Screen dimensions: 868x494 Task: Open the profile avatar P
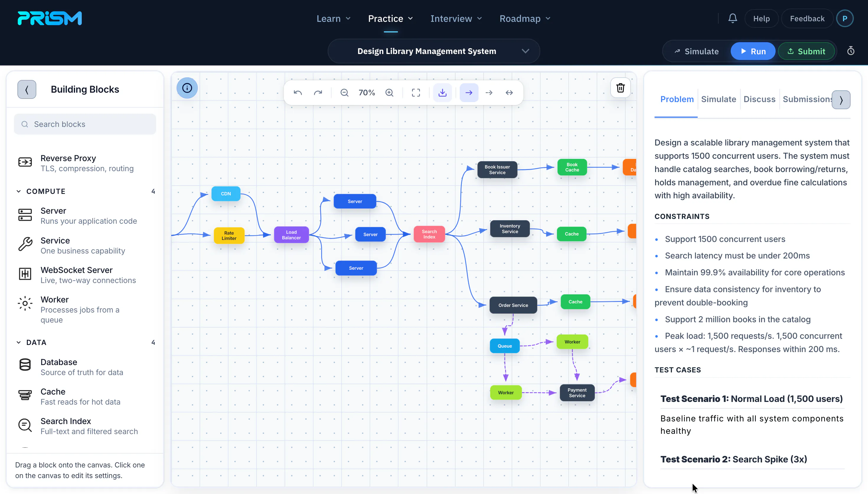click(x=845, y=18)
